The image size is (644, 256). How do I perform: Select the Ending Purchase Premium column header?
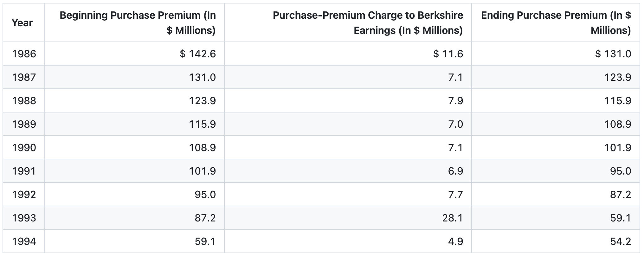[x=556, y=23]
